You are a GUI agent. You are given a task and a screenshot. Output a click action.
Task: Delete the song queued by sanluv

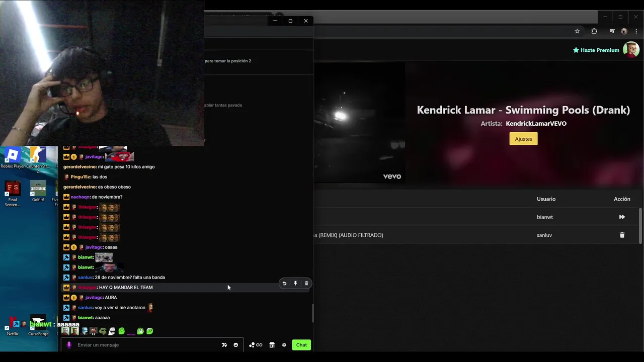[622, 235]
